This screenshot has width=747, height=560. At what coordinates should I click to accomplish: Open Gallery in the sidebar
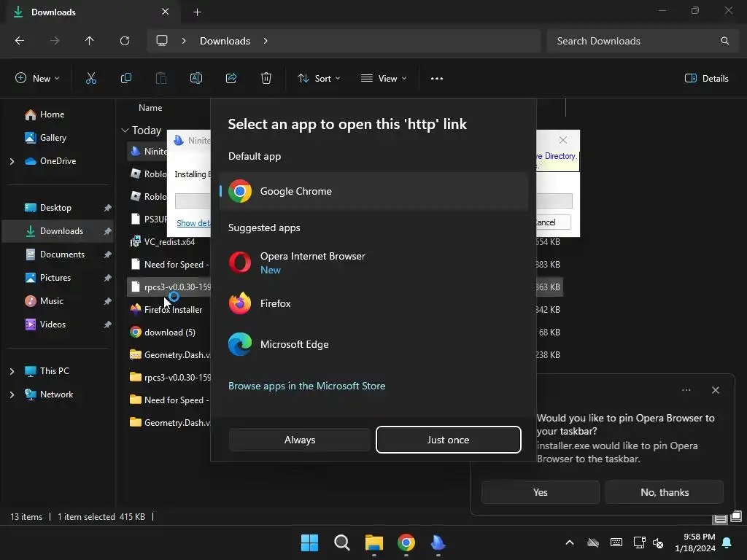53,138
